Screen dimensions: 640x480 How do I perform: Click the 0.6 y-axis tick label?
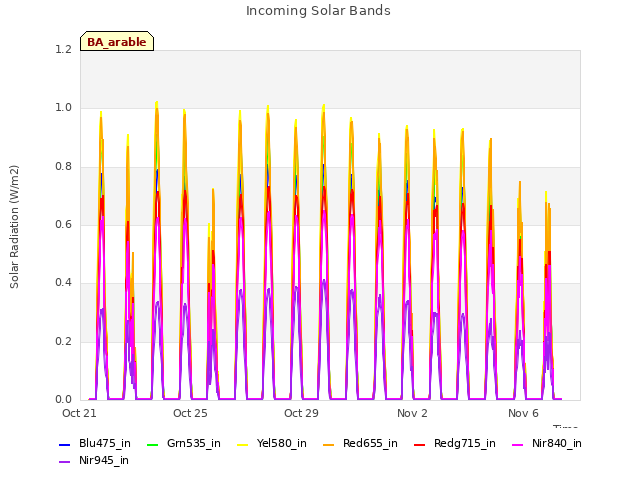63,224
